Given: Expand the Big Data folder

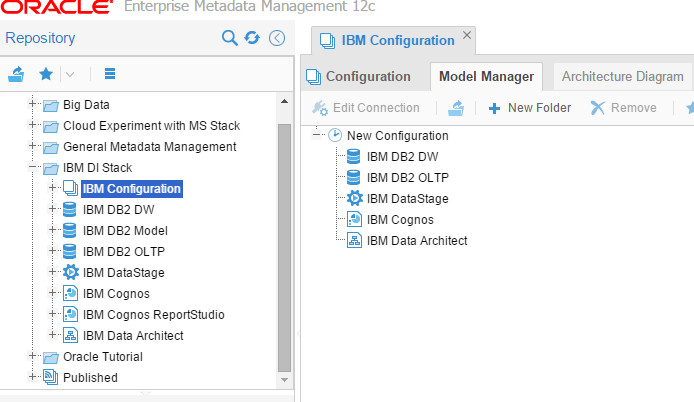Looking at the screenshot, I should (x=32, y=104).
